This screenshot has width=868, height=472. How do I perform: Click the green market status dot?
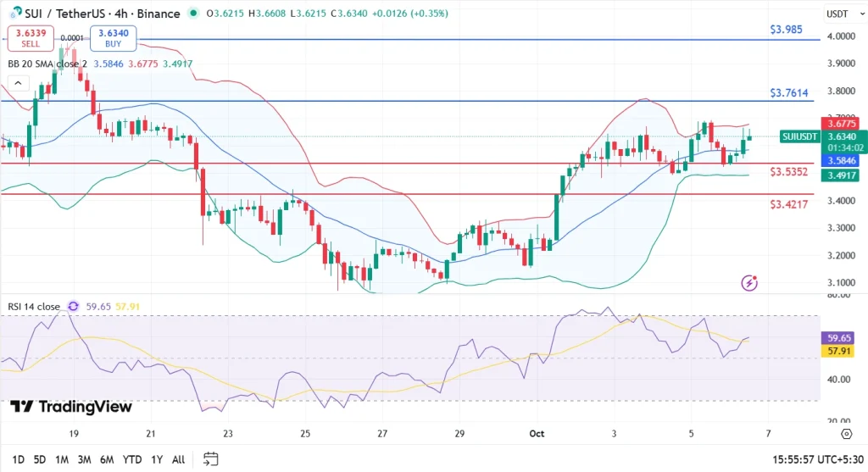195,14
